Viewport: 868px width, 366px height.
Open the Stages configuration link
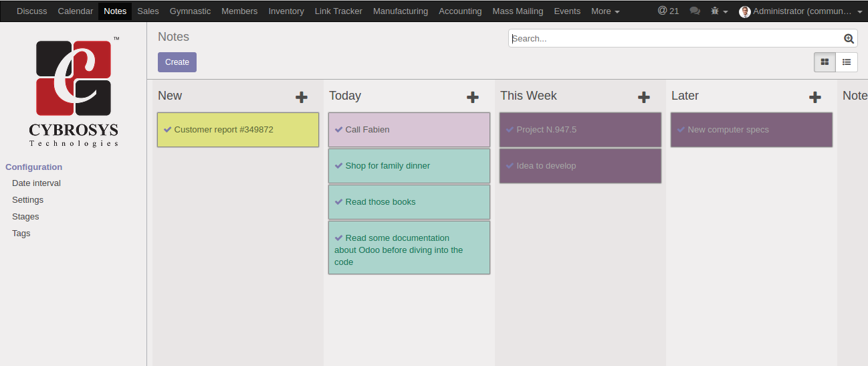point(25,217)
